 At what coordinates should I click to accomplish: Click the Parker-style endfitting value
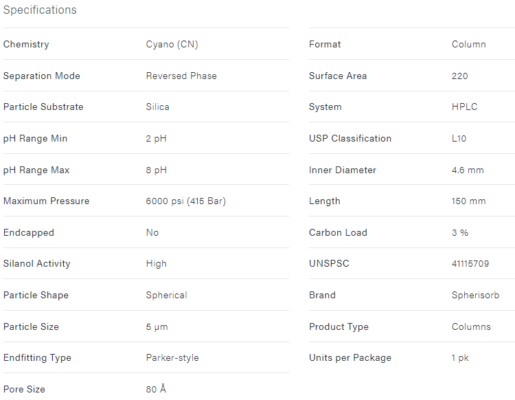click(172, 358)
